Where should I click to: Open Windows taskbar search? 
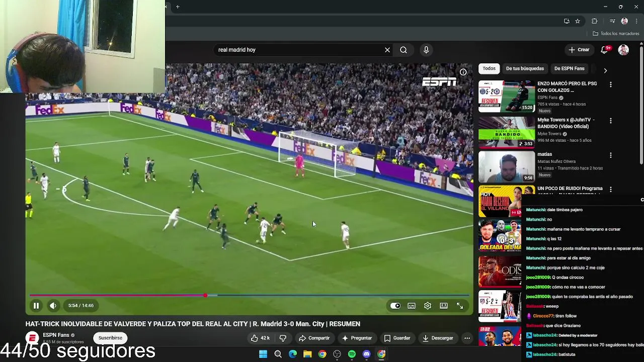(278, 354)
